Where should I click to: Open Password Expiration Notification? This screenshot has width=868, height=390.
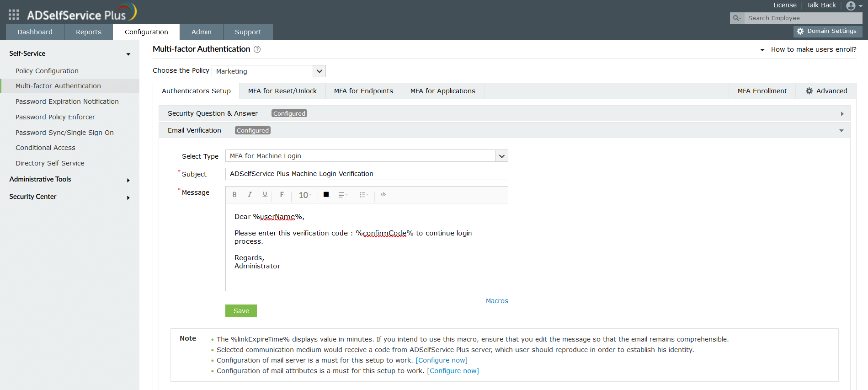click(x=67, y=102)
